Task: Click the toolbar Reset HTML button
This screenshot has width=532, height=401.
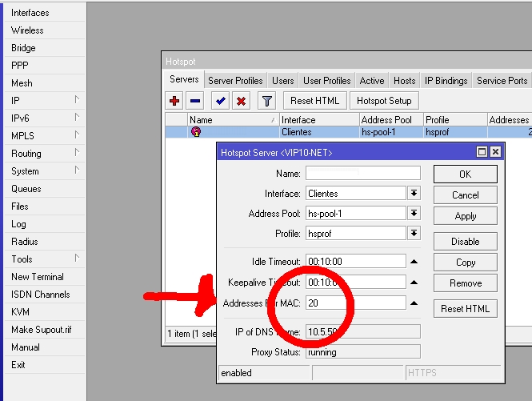Action: click(x=315, y=101)
